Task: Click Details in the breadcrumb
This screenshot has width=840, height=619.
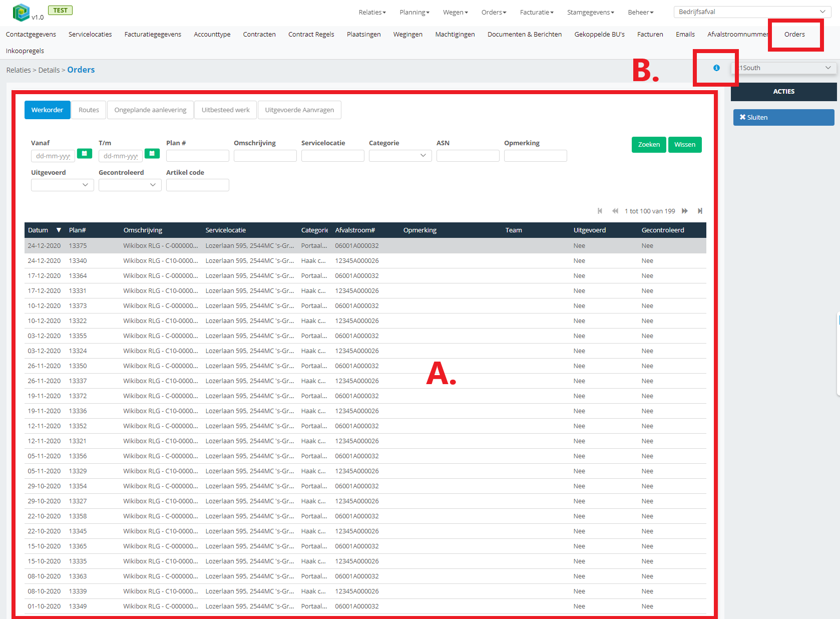Action: (49, 70)
